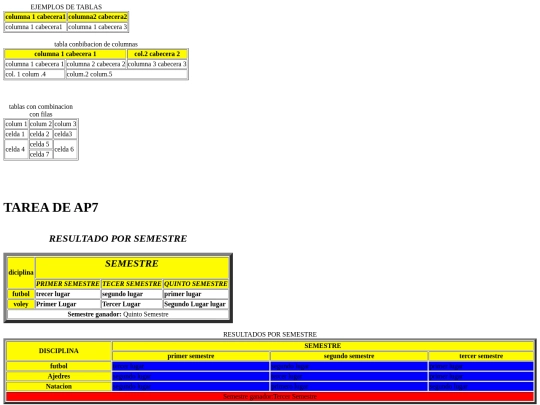Viewport: 540px width, 405px height.
Task: Click cell 'celda 2'
Action: click(x=41, y=134)
